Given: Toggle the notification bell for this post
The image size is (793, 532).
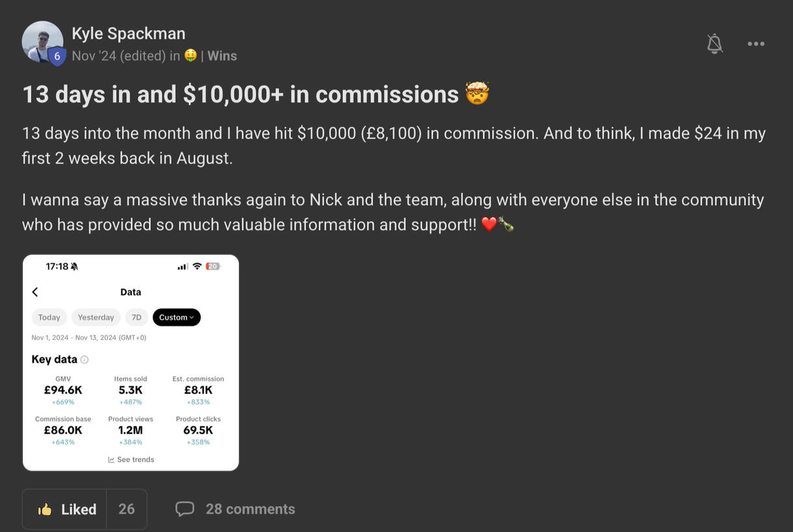Looking at the screenshot, I should (x=714, y=44).
